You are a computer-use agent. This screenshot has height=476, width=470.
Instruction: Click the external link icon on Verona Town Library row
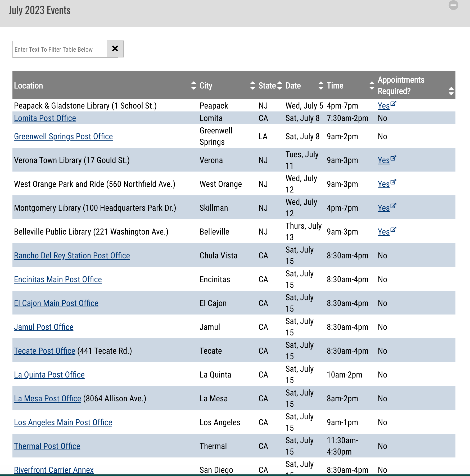394,158
